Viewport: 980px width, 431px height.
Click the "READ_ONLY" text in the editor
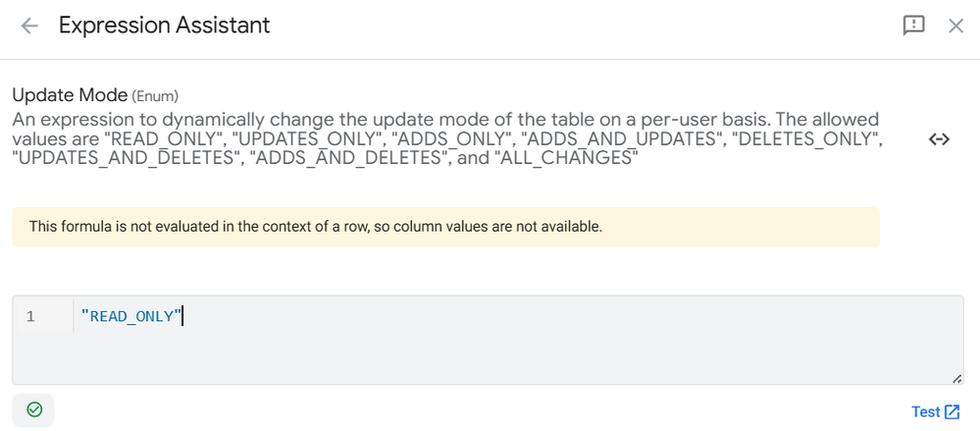(x=131, y=316)
